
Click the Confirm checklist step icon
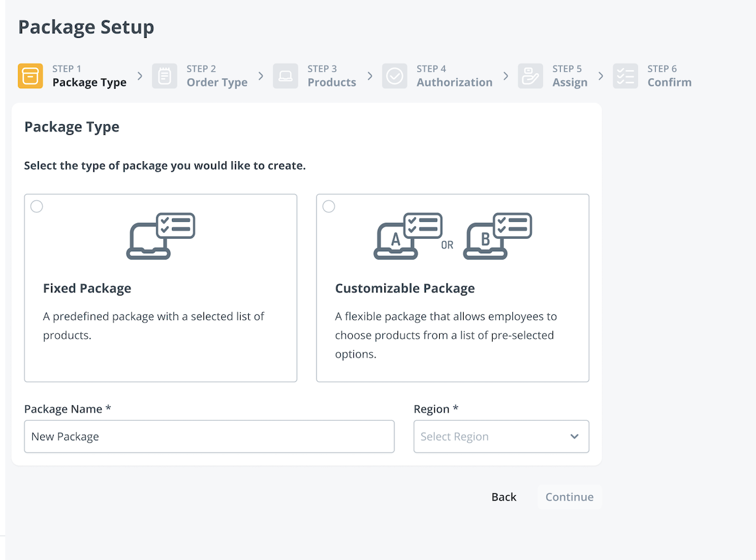[x=626, y=76]
